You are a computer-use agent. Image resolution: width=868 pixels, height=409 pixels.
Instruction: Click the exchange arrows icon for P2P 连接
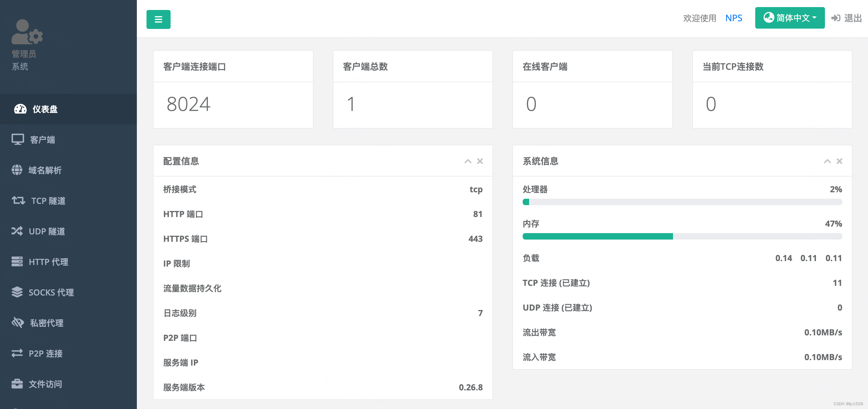click(x=17, y=353)
